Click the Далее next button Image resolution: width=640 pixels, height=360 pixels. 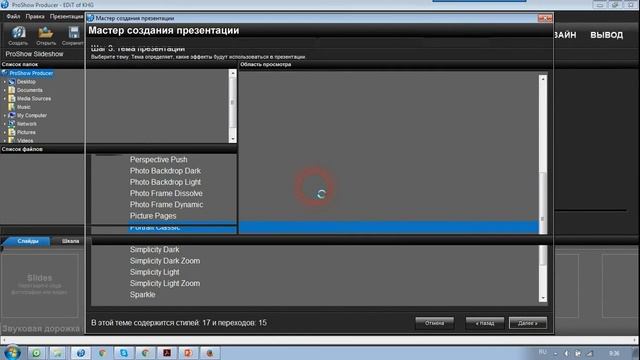click(x=528, y=323)
